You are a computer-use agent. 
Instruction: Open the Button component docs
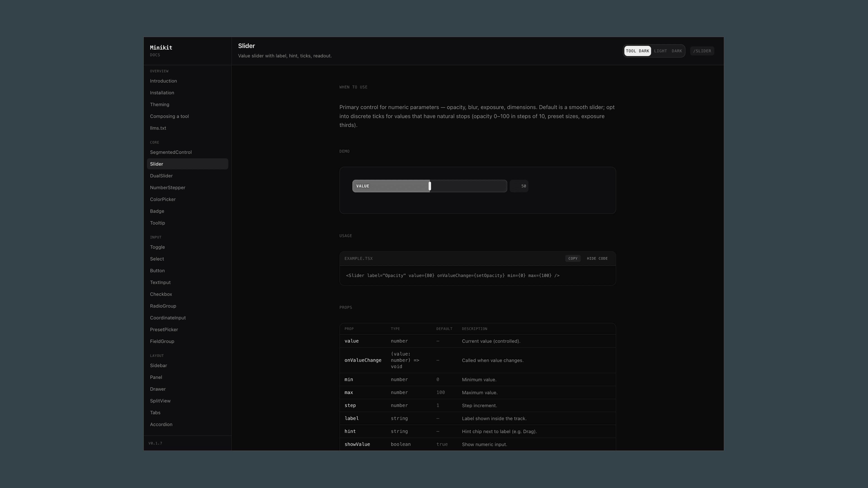coord(187,270)
